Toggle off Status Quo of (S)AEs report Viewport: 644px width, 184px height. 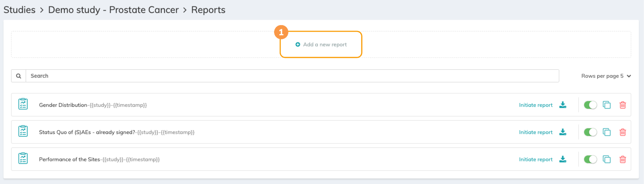[590, 132]
